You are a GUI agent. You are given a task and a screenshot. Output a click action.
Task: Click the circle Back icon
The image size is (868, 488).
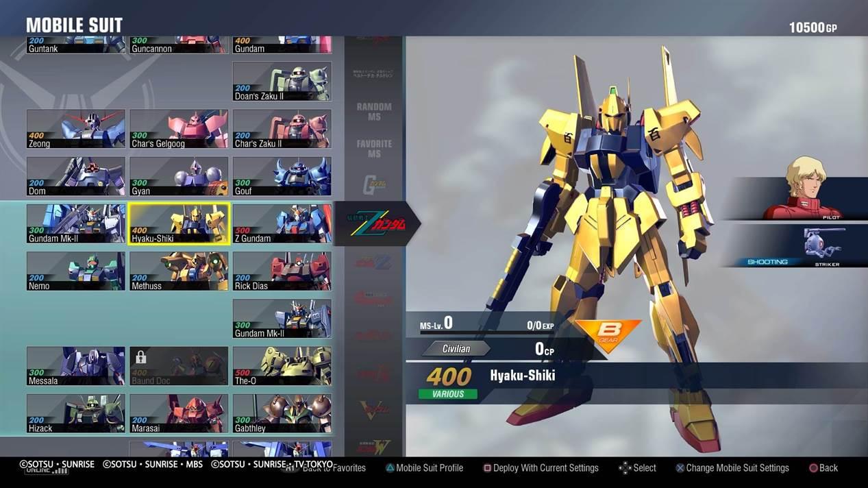pos(813,468)
